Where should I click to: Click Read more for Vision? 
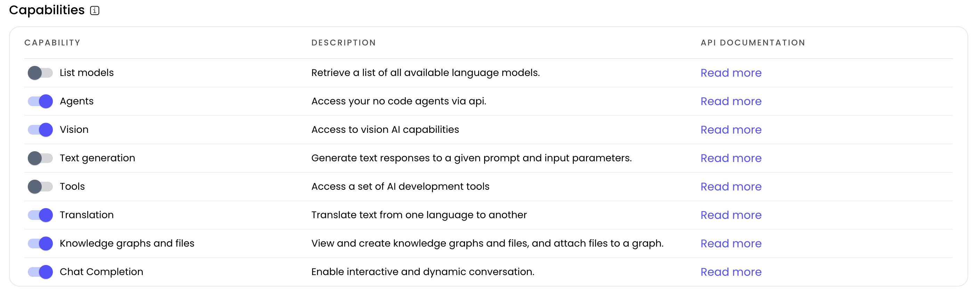(x=730, y=130)
